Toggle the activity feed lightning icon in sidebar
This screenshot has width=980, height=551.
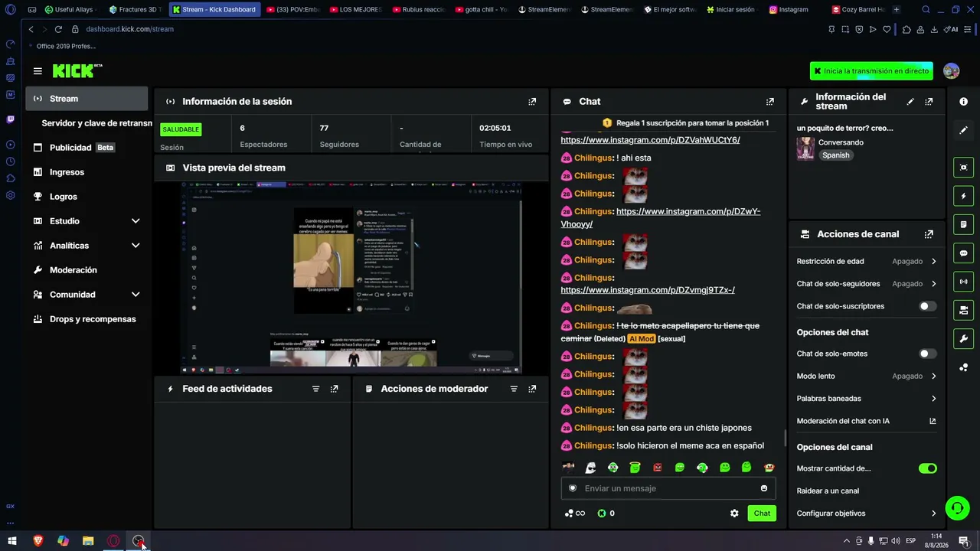tap(963, 196)
